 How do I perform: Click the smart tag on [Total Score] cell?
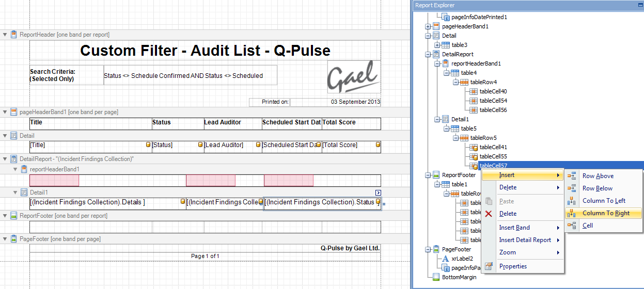(x=378, y=145)
